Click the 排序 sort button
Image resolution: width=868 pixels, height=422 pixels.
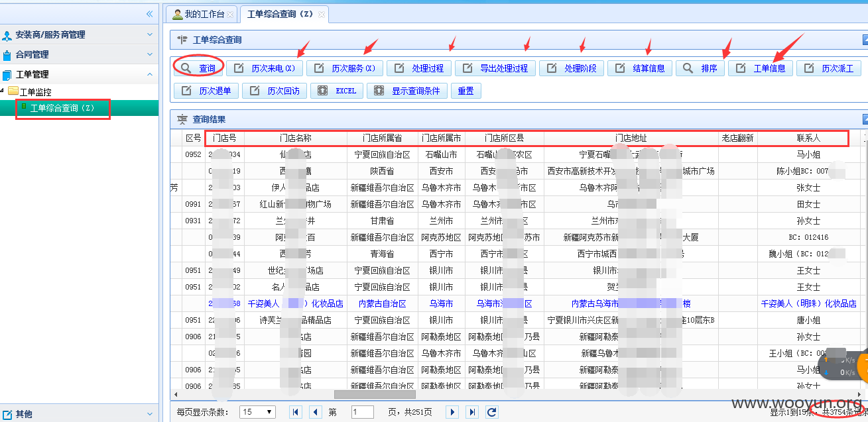(700, 68)
